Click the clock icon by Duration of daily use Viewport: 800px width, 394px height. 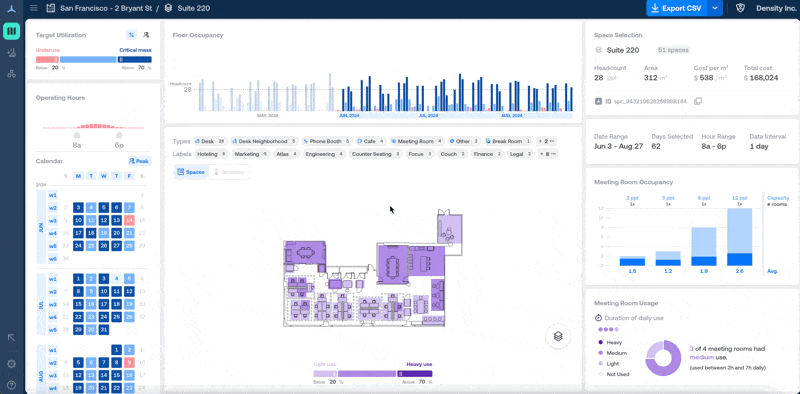point(598,318)
